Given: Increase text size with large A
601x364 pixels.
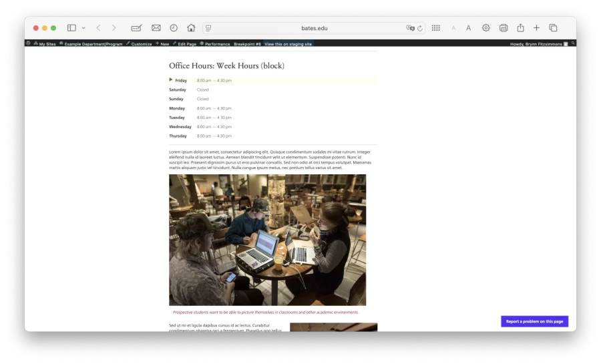Looking at the screenshot, I should 468,27.
